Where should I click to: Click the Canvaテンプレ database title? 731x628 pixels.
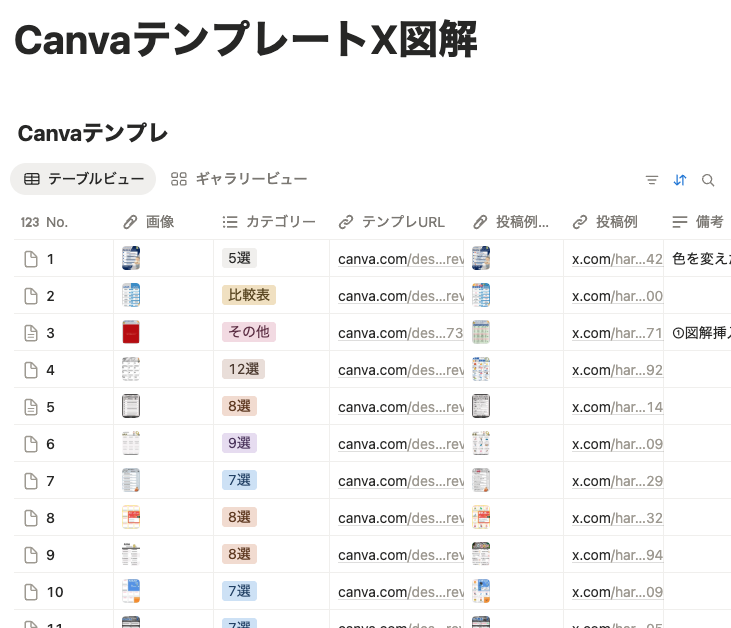[92, 133]
